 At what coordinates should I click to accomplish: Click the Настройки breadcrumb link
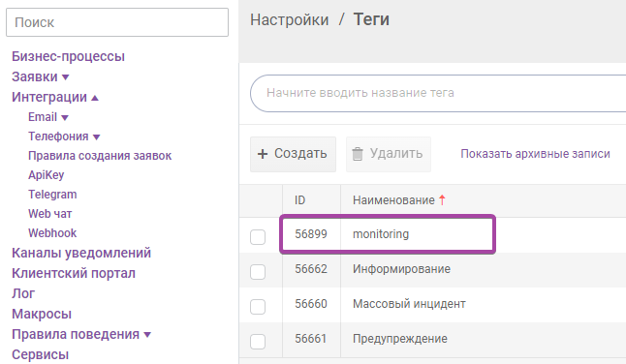point(290,19)
